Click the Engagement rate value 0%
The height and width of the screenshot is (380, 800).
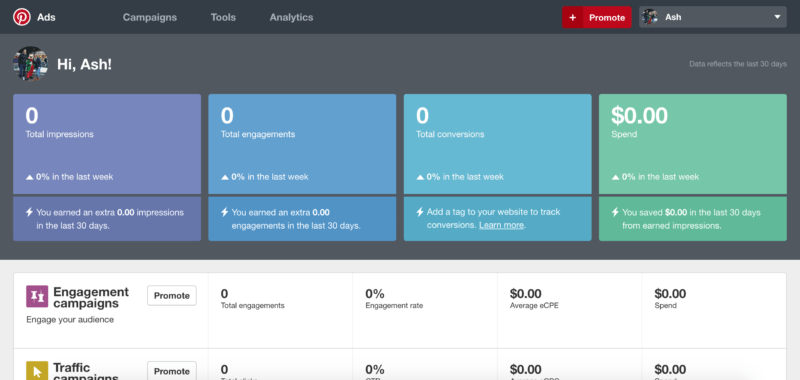point(375,294)
